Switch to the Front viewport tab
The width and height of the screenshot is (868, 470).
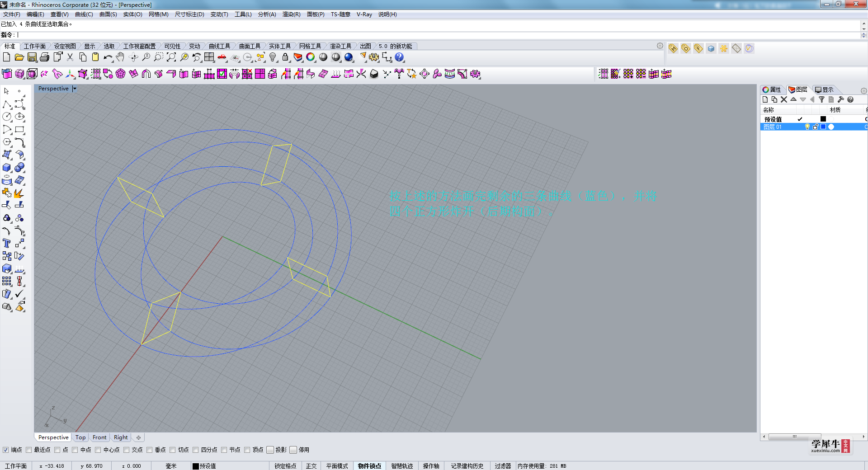pos(99,437)
